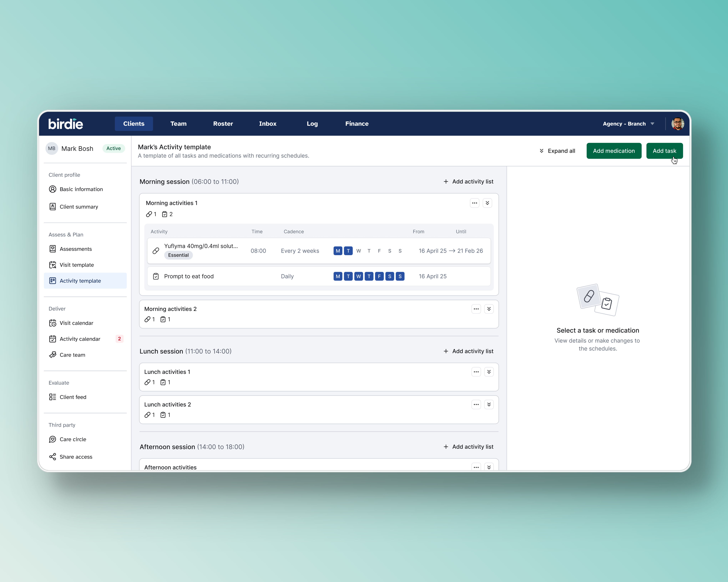Open the Finance tab
728x582 pixels.
tap(357, 124)
